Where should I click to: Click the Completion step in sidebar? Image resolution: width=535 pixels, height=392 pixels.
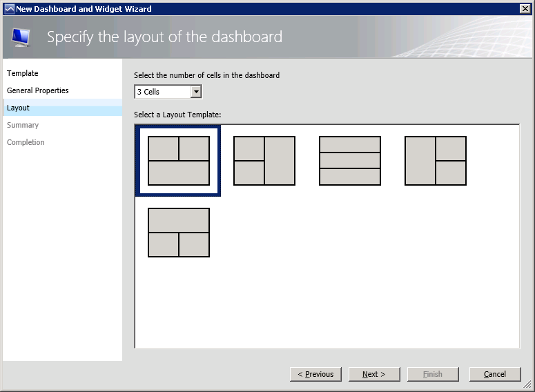pos(26,142)
